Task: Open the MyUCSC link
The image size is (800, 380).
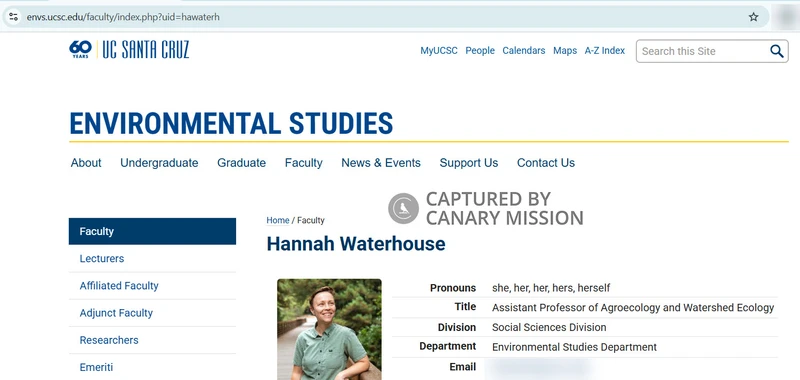Action: pyautogui.click(x=439, y=50)
